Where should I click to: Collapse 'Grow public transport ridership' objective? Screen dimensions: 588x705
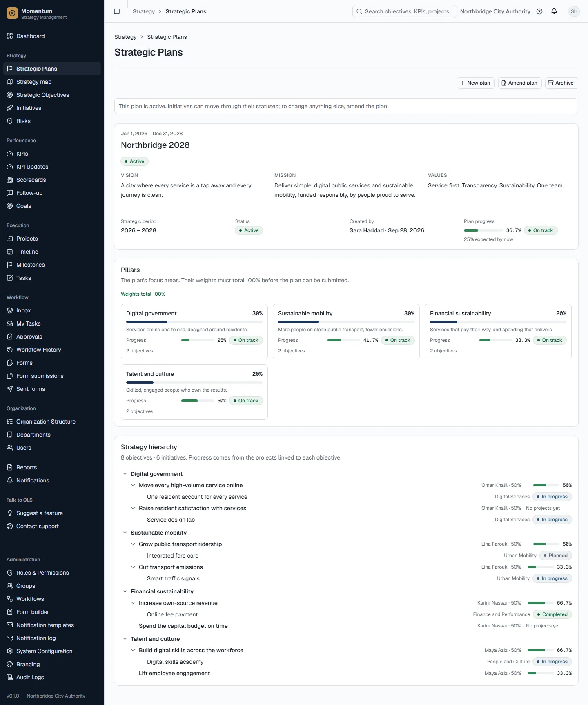[x=133, y=544]
